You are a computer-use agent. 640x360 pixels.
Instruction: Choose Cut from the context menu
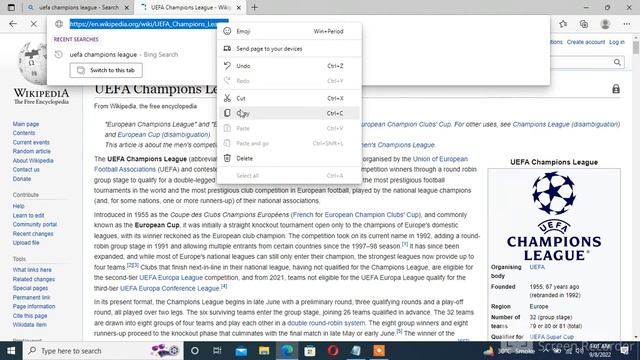pyautogui.click(x=289, y=98)
